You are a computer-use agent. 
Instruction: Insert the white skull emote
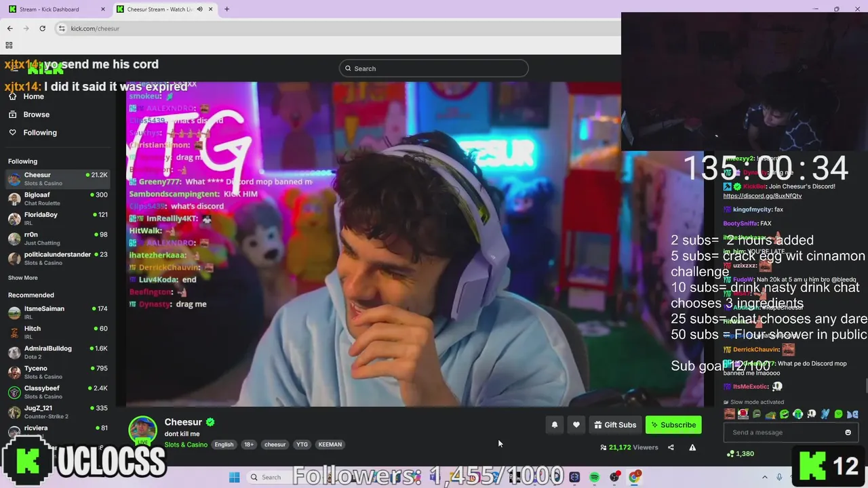coord(811,414)
